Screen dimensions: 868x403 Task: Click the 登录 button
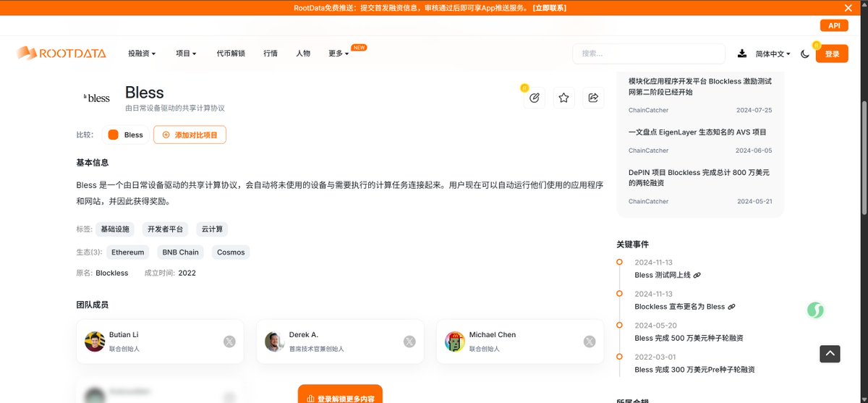click(x=832, y=54)
